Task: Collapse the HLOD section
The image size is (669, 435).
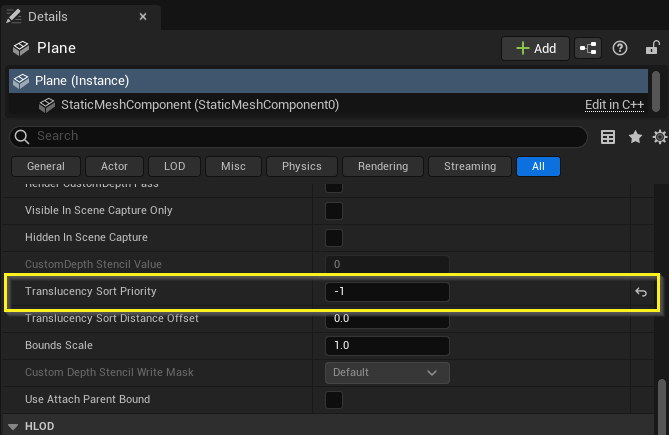Action: click(x=13, y=426)
